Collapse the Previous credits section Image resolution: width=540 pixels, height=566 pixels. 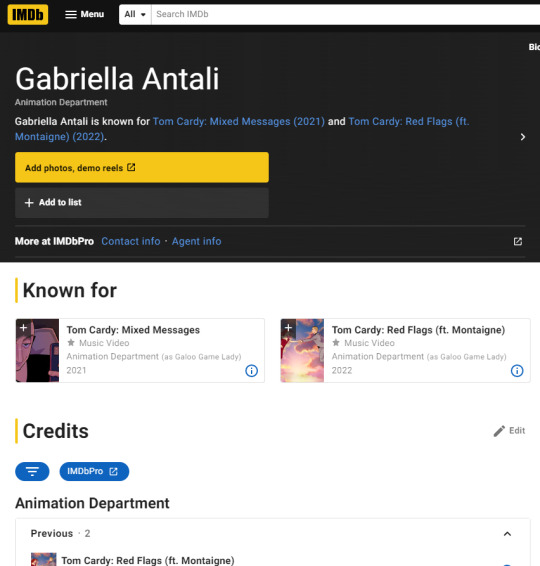click(x=507, y=534)
